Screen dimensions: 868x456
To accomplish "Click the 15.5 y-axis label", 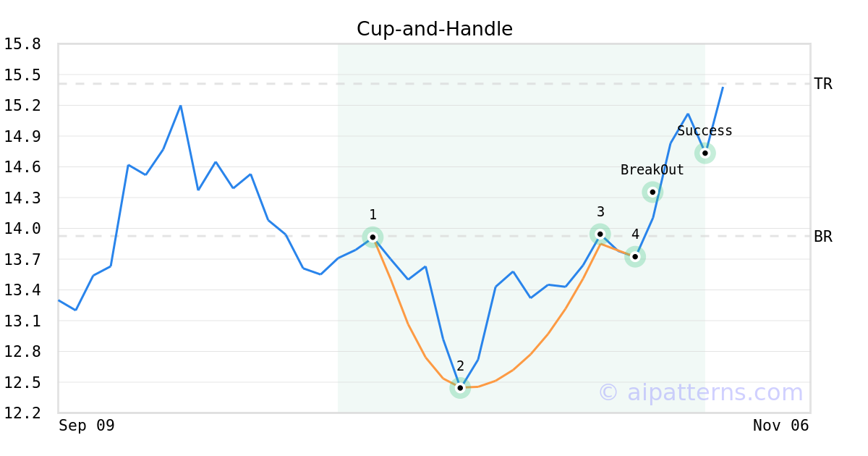I will (22, 75).
